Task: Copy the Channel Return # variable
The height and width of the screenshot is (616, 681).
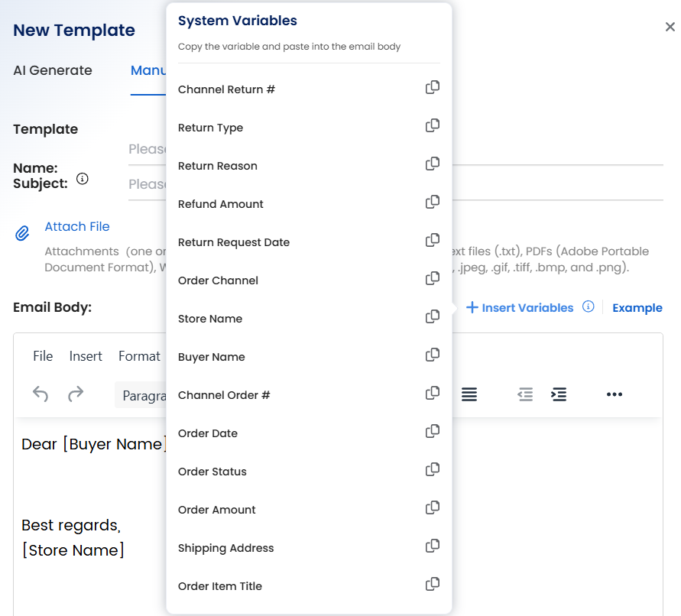Action: [432, 88]
